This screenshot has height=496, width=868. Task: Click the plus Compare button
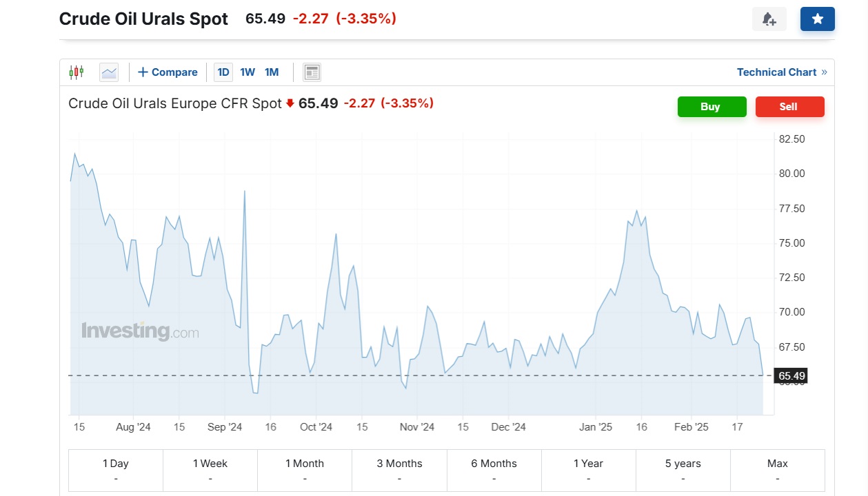coord(168,72)
